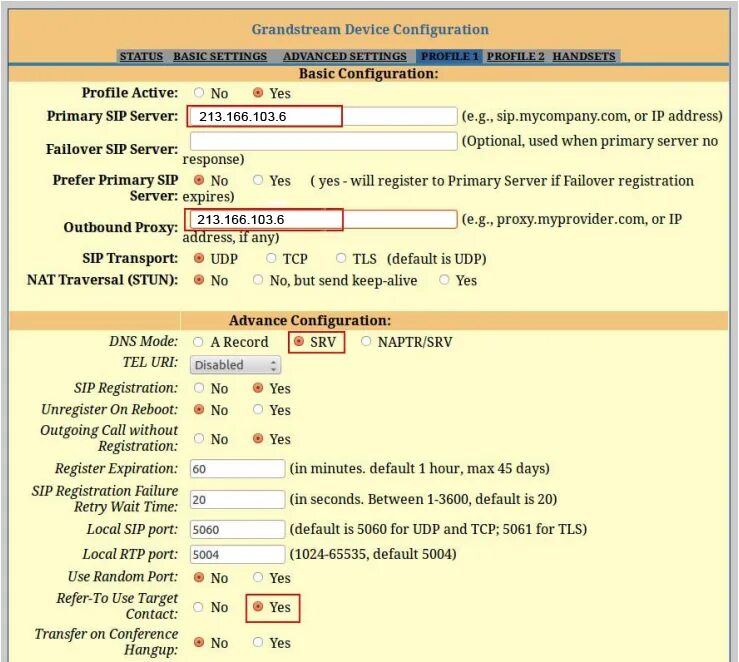Image resolution: width=739 pixels, height=662 pixels.
Task: Select NAPTR/SRV DNS Mode
Action: (366, 341)
